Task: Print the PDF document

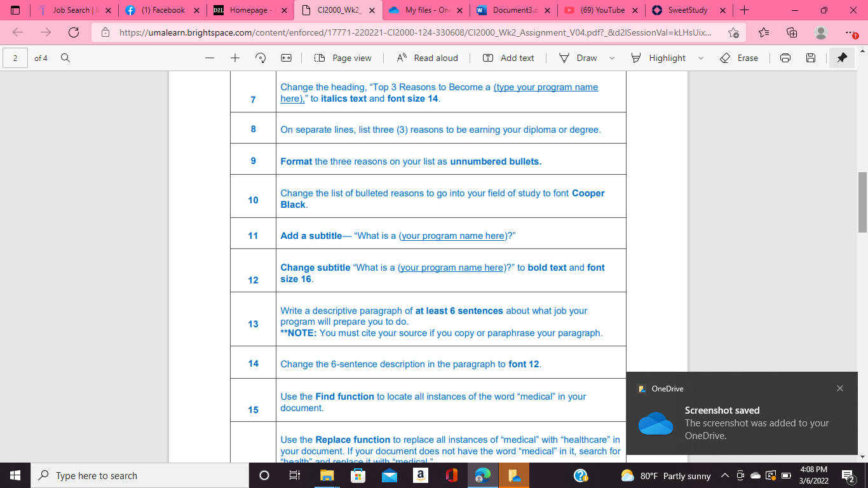Action: [x=785, y=58]
